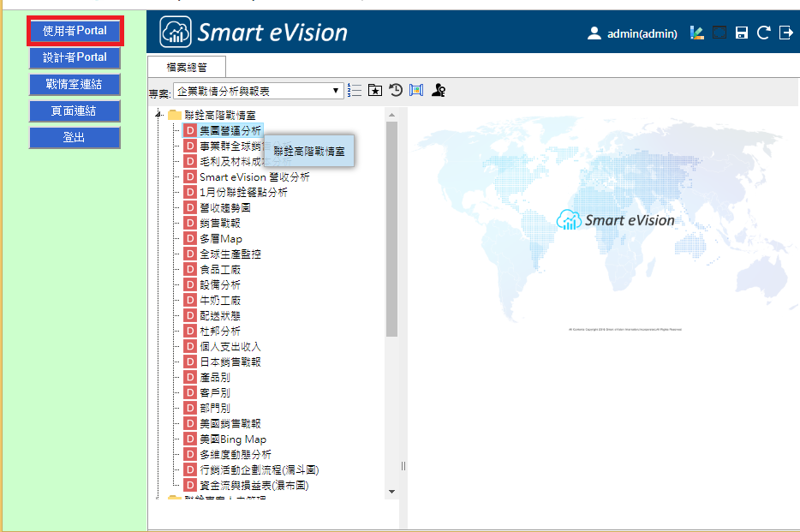The width and height of the screenshot is (800, 532).
Task: Open 資金流與損益表(瀑布圖) dashboard
Action: (254, 485)
